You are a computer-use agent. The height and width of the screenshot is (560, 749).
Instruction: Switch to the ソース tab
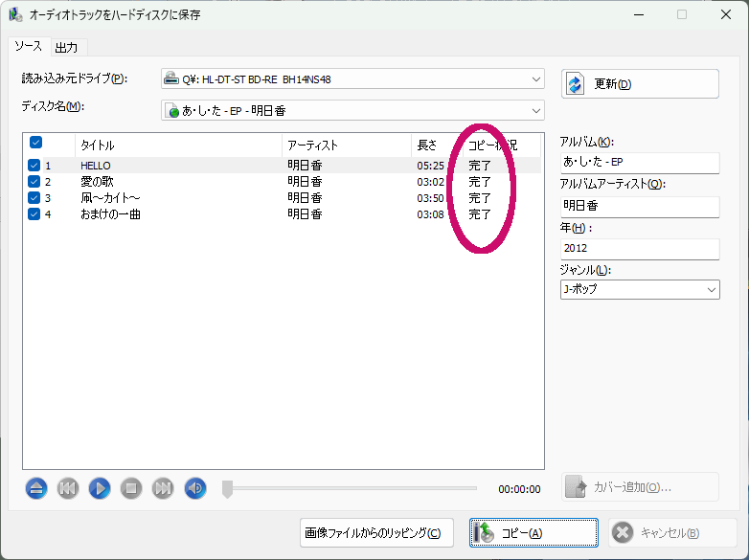pos(28,46)
